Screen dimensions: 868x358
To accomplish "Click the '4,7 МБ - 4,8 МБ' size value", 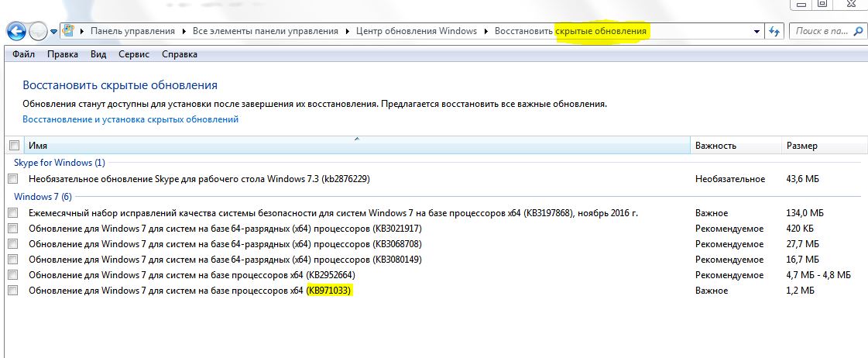I will (x=818, y=275).
